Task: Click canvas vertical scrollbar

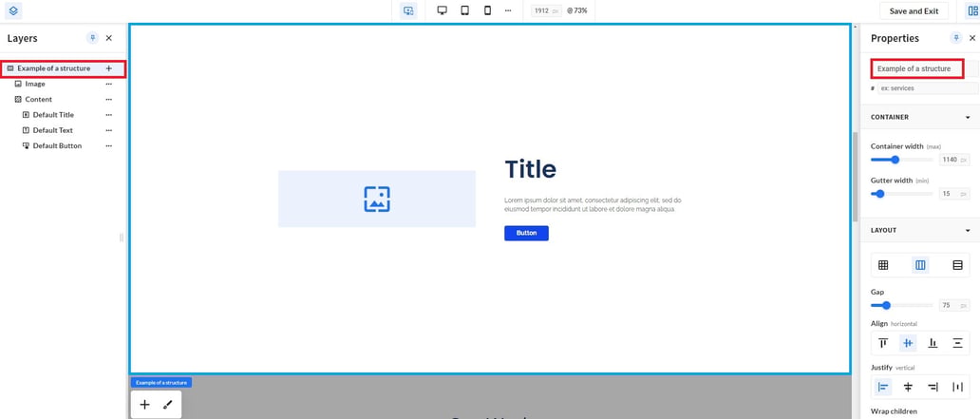Action: 855,177
